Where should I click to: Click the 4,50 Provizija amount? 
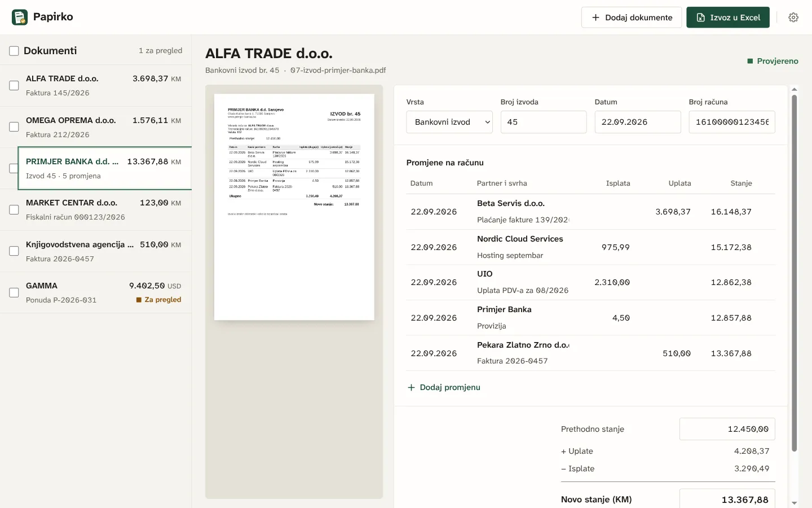click(621, 318)
